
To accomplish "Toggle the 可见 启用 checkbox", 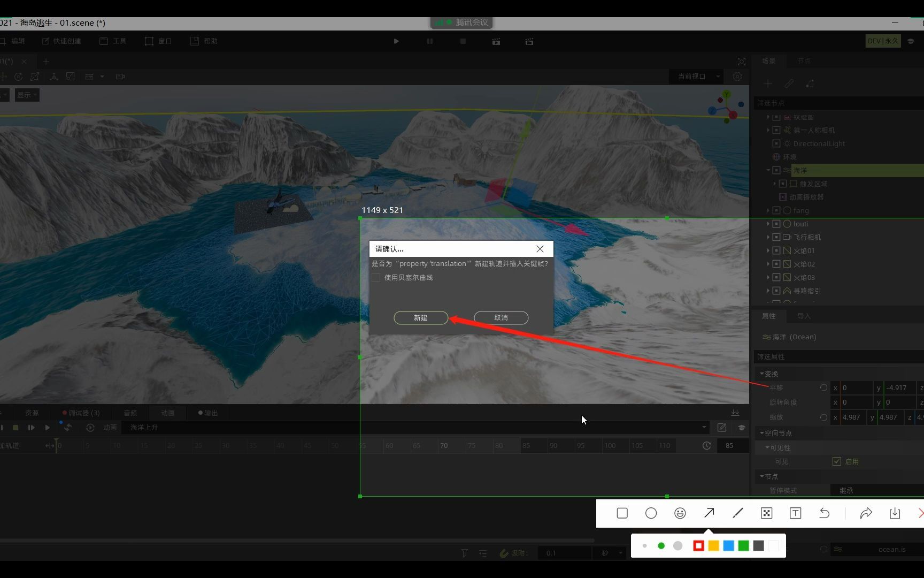I will click(837, 461).
